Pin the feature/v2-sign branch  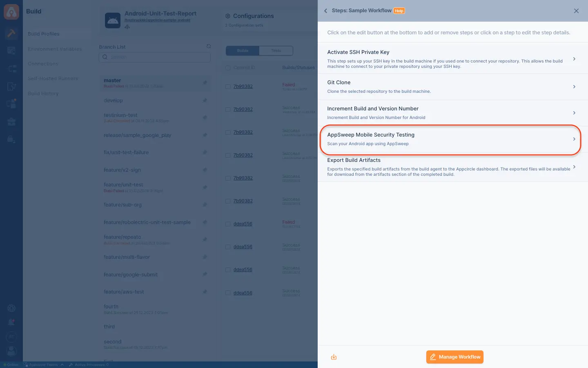click(x=205, y=170)
